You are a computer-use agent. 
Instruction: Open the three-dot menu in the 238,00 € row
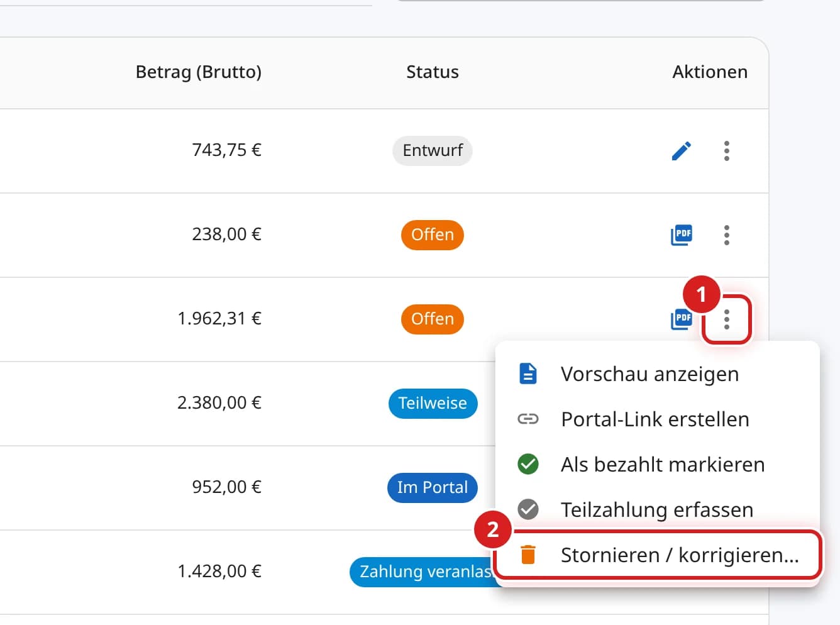(727, 235)
